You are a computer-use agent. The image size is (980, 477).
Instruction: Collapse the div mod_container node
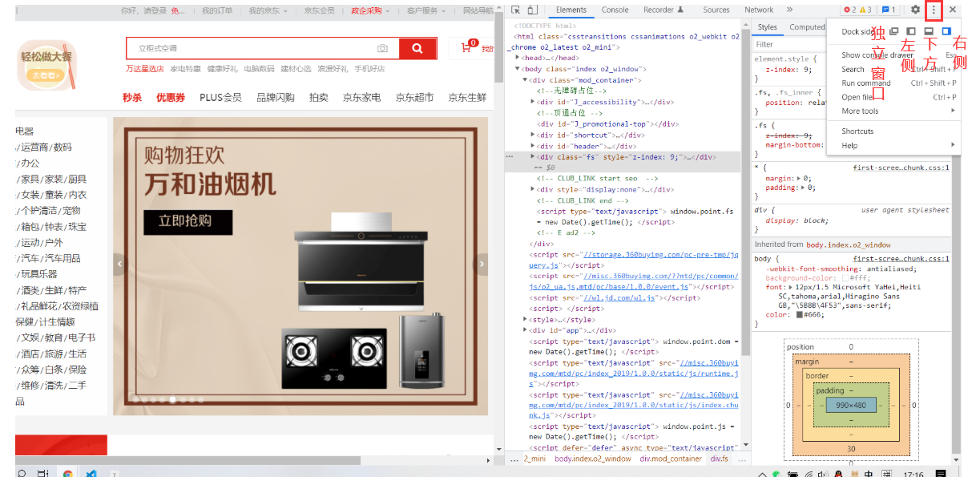526,80
